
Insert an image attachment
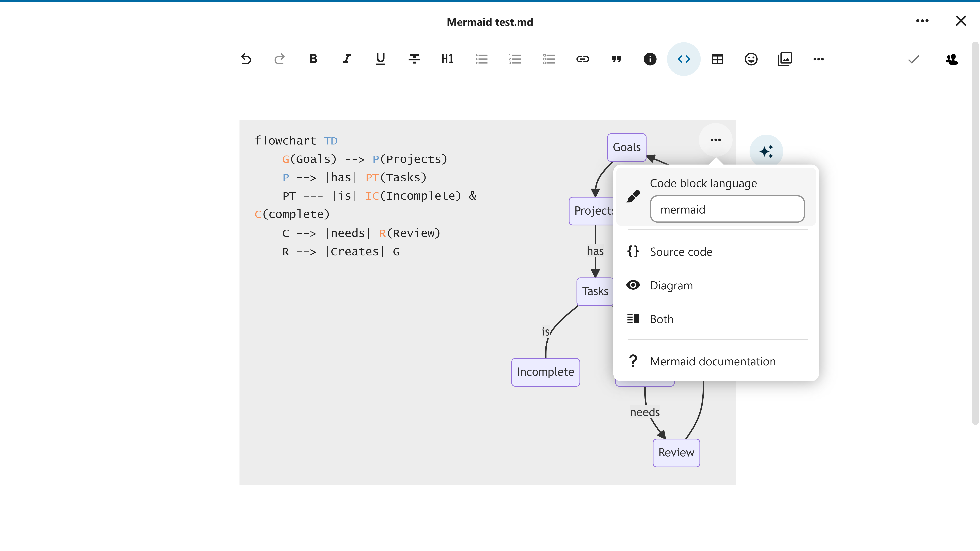coord(784,59)
